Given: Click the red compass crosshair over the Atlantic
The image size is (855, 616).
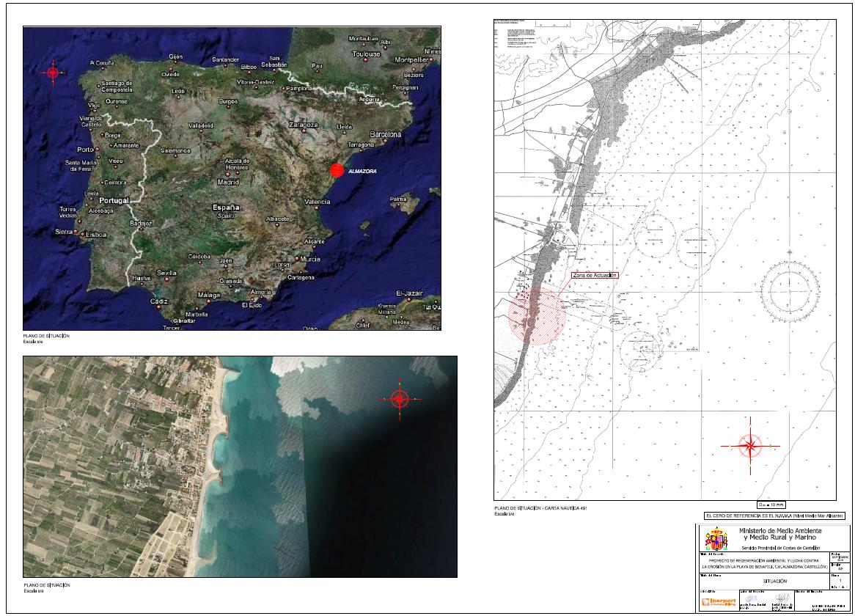Looking at the screenshot, I should [53, 73].
